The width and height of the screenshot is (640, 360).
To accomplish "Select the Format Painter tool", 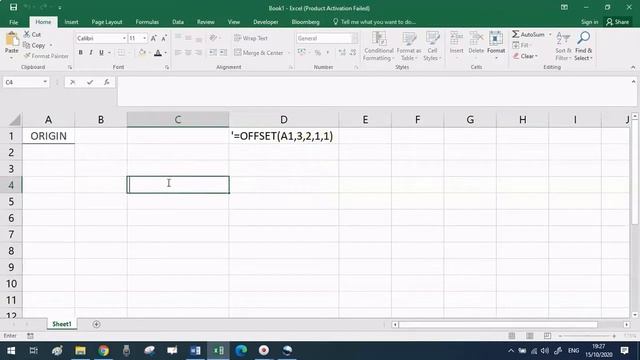I will (x=46, y=56).
